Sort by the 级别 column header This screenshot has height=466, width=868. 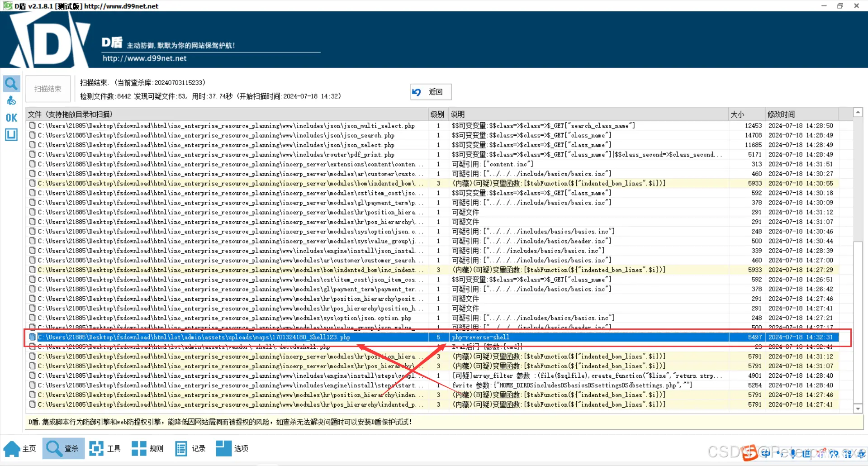[x=438, y=114]
